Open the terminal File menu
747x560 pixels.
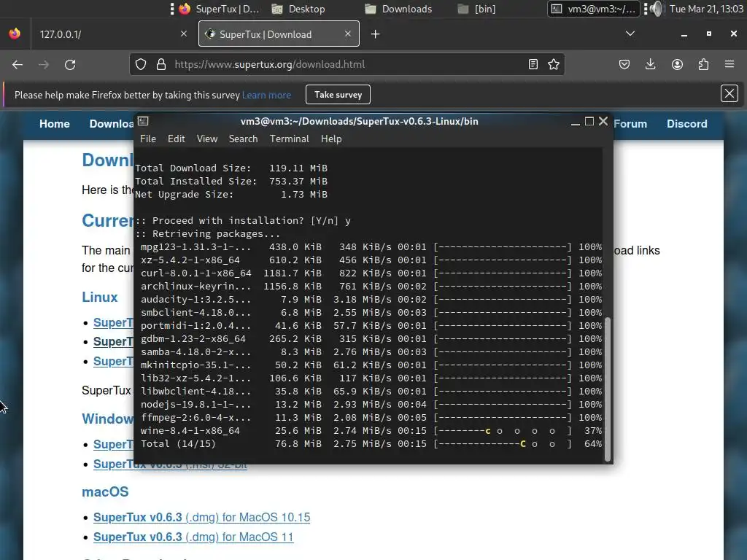point(147,139)
